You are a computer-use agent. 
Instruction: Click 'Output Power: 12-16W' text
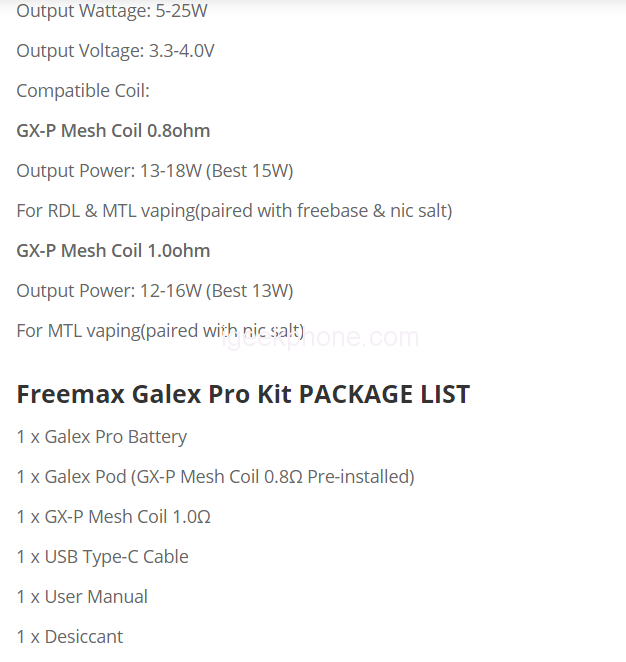[x=107, y=291]
